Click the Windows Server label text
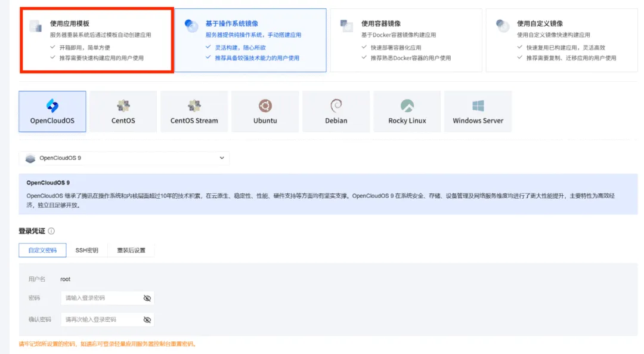The height and width of the screenshot is (354, 644). point(478,121)
